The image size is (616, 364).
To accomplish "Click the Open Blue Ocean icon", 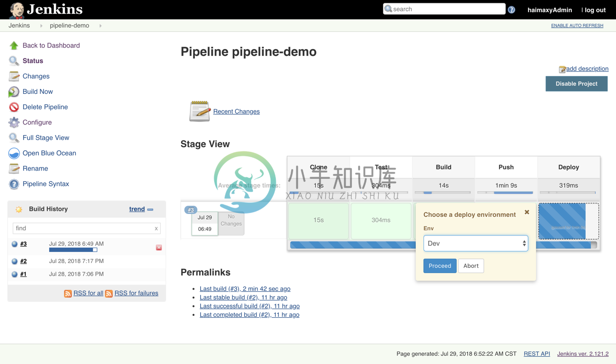I will tap(14, 153).
